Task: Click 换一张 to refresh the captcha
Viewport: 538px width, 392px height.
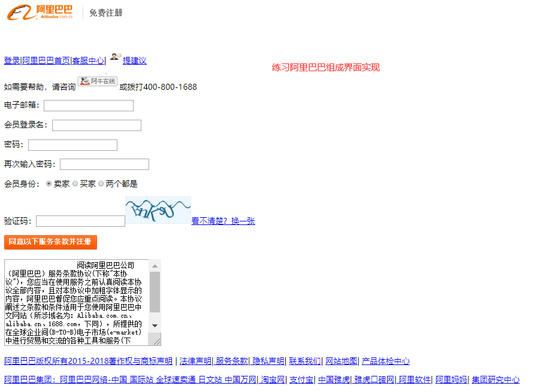Action: click(x=244, y=221)
